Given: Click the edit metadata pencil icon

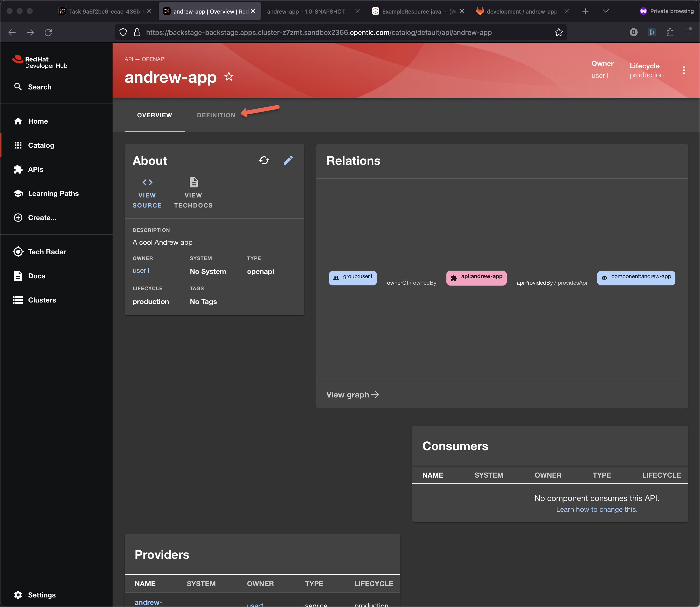Looking at the screenshot, I should 288,160.
